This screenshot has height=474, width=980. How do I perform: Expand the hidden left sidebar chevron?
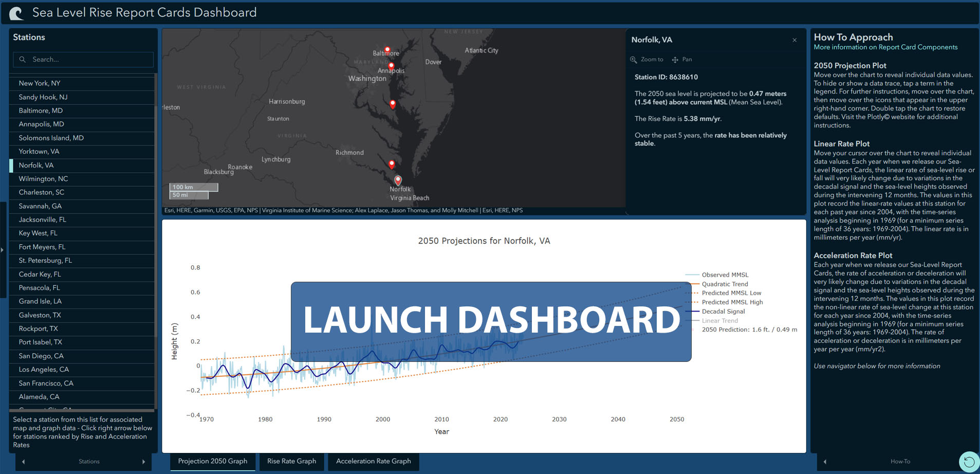click(3, 250)
